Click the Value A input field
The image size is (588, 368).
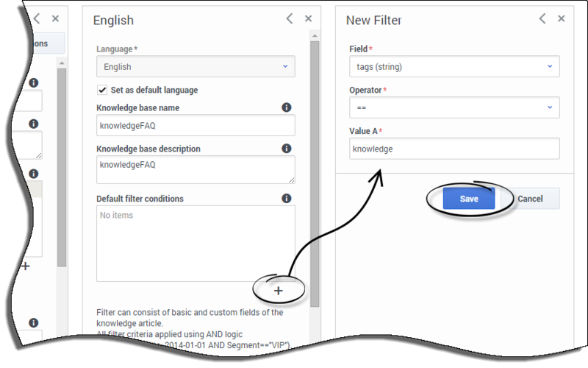(x=454, y=149)
